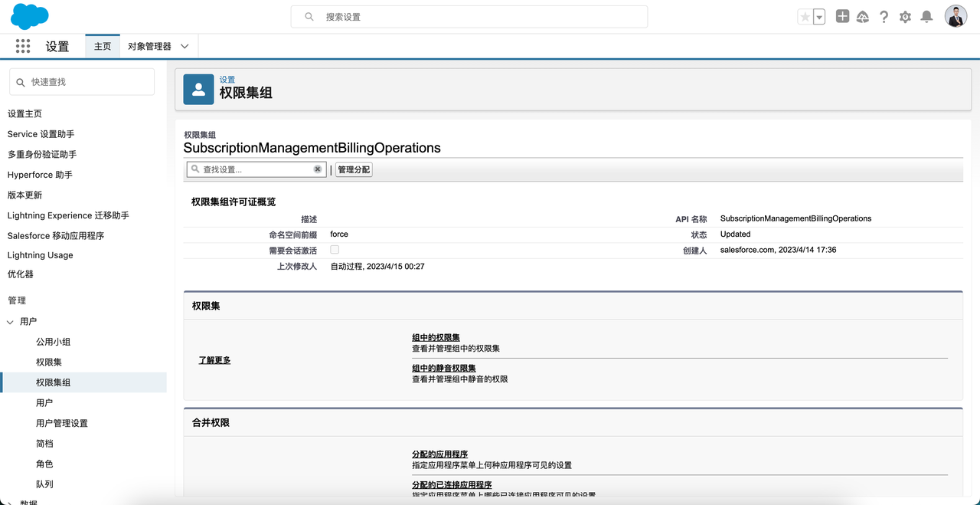The image size is (980, 505).
Task: Open the favorites list dropdown arrow
Action: click(819, 17)
